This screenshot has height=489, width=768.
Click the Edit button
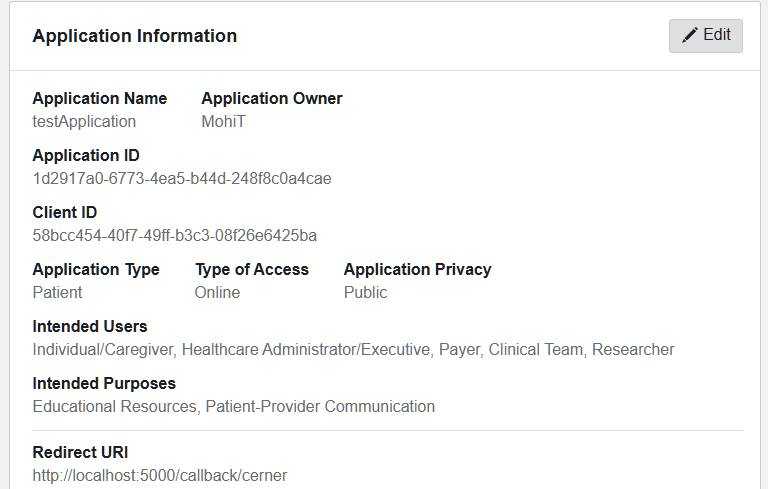tap(706, 36)
